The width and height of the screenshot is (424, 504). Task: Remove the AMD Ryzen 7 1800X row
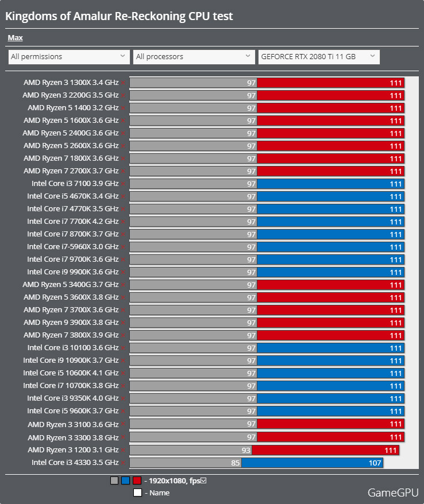[123, 158]
